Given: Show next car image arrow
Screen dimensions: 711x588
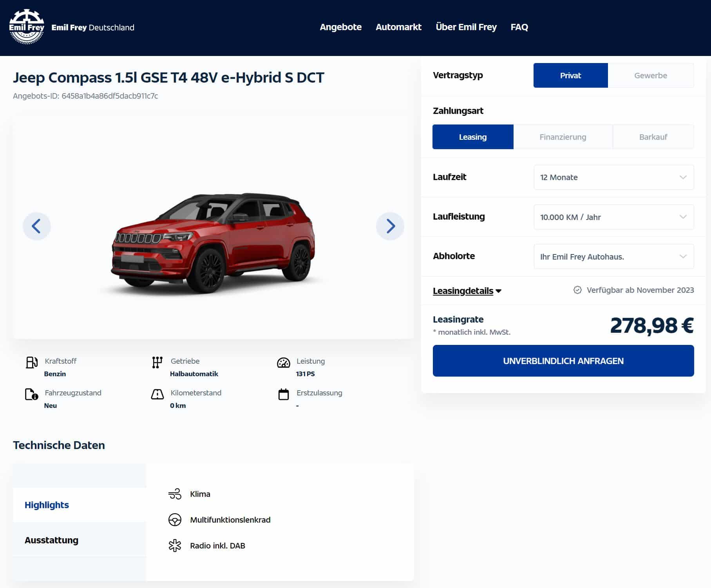Looking at the screenshot, I should pyautogui.click(x=390, y=226).
